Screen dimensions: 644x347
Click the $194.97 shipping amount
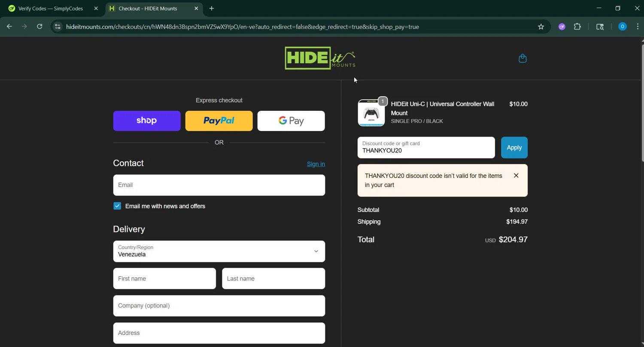517,222
